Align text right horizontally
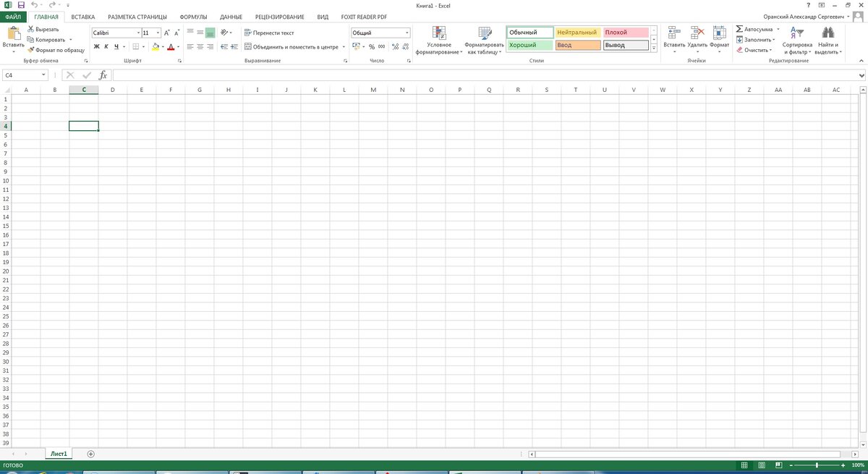Viewport: 868px width, 474px height. tap(210, 47)
